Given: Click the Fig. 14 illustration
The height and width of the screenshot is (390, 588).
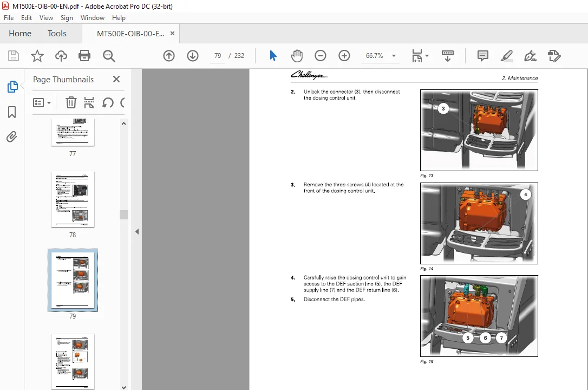Looking at the screenshot, I should point(479,224).
